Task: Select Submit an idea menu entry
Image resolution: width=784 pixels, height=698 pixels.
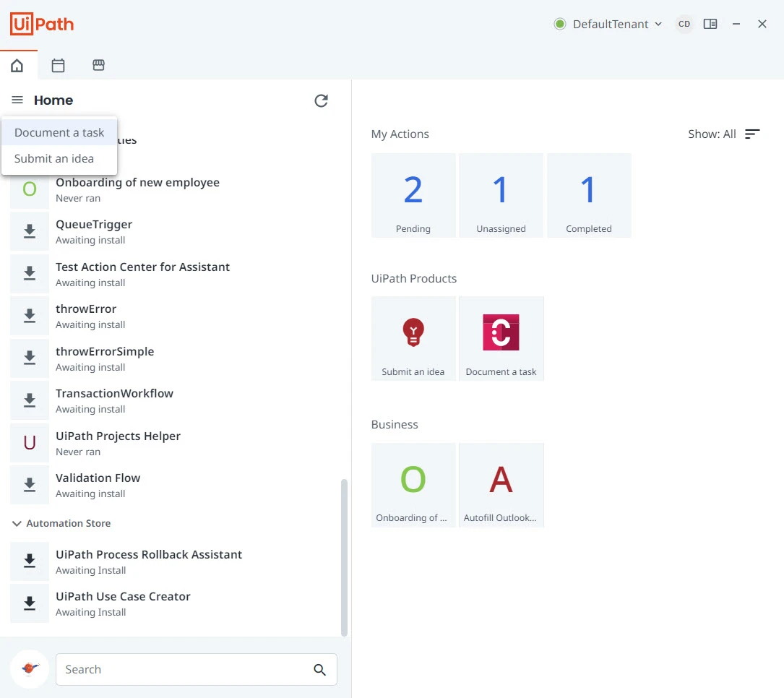Action: (x=59, y=158)
